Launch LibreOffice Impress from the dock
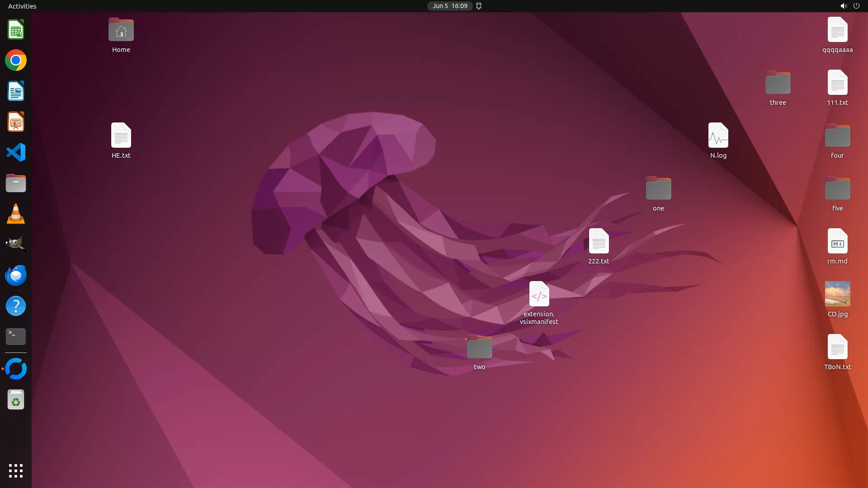 click(x=16, y=122)
